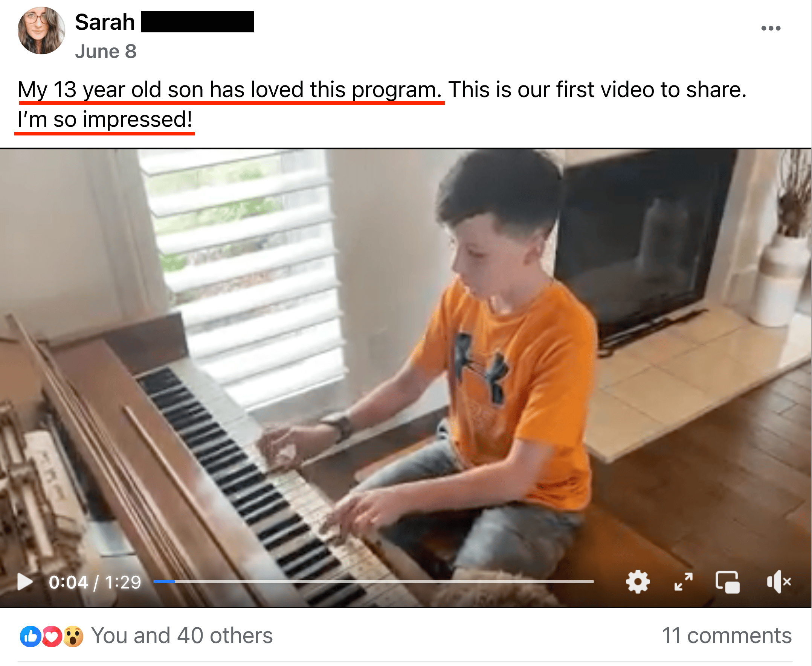The width and height of the screenshot is (812, 666).
Task: Click the text 'This is our first video to share.'
Action: tap(597, 90)
